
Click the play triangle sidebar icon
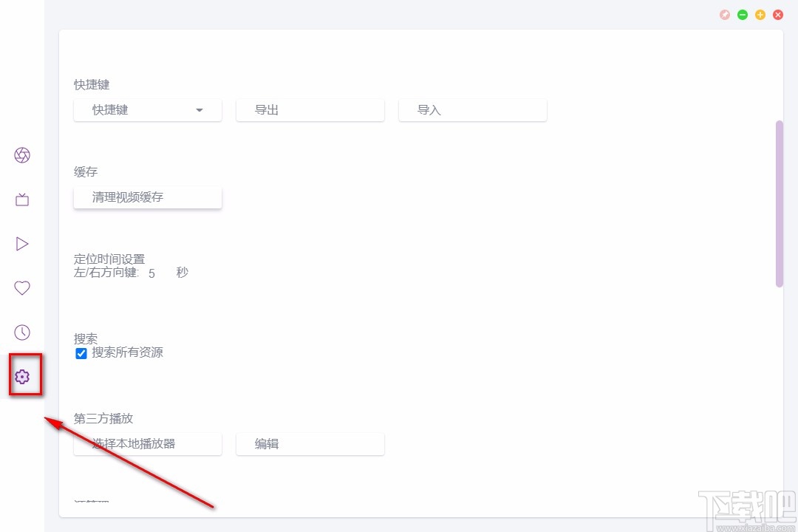[x=22, y=244]
